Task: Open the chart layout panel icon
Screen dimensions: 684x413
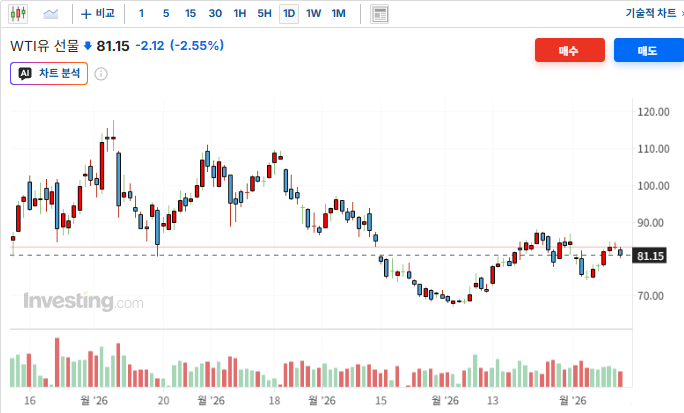Action: pos(380,14)
